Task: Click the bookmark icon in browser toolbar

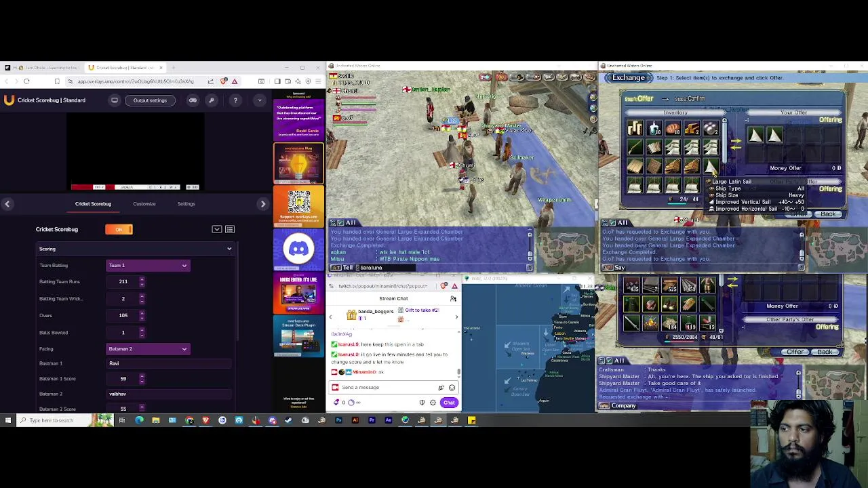Action: [x=57, y=81]
